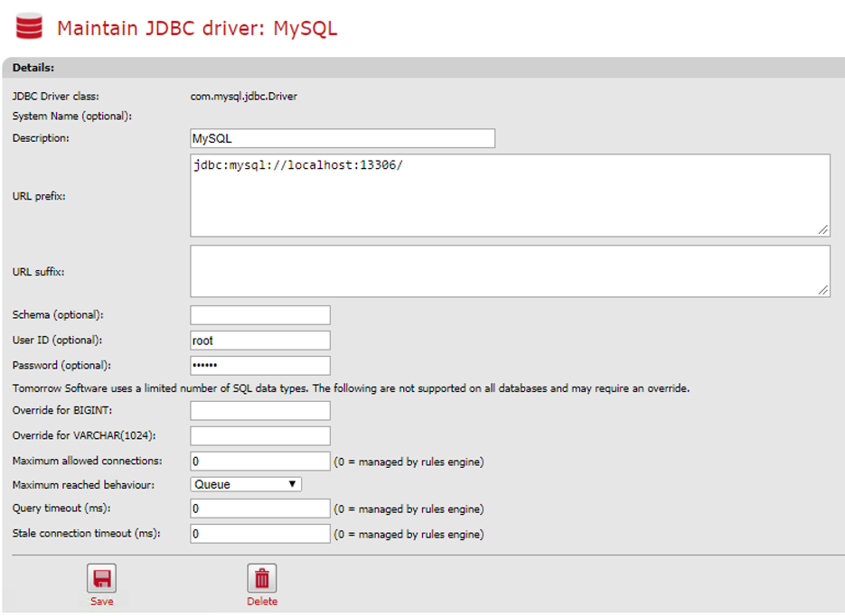The height and width of the screenshot is (616, 845).
Task: Click the Maintain JDBC driver page title
Action: [197, 28]
